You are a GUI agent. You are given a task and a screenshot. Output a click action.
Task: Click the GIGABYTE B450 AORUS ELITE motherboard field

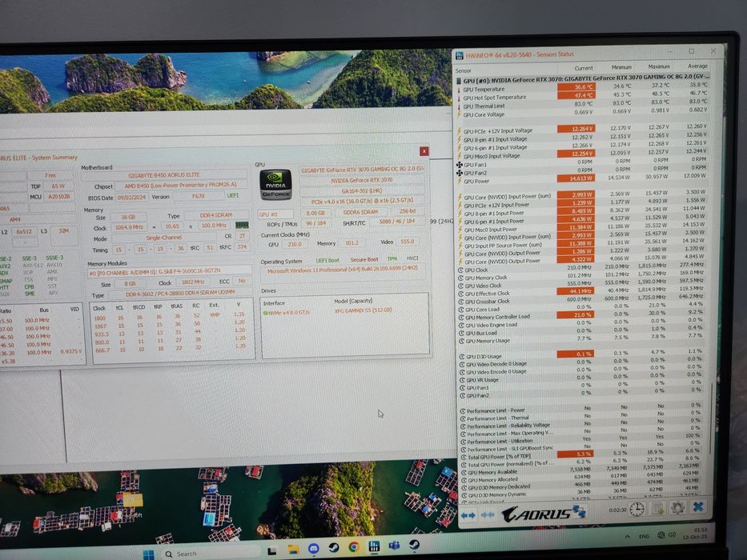pyautogui.click(x=163, y=175)
